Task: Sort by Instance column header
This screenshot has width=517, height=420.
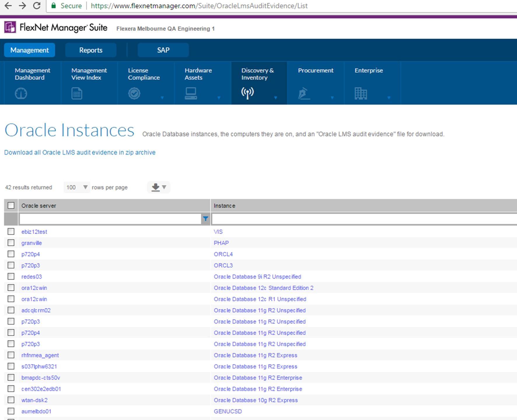Action: pyautogui.click(x=224, y=206)
